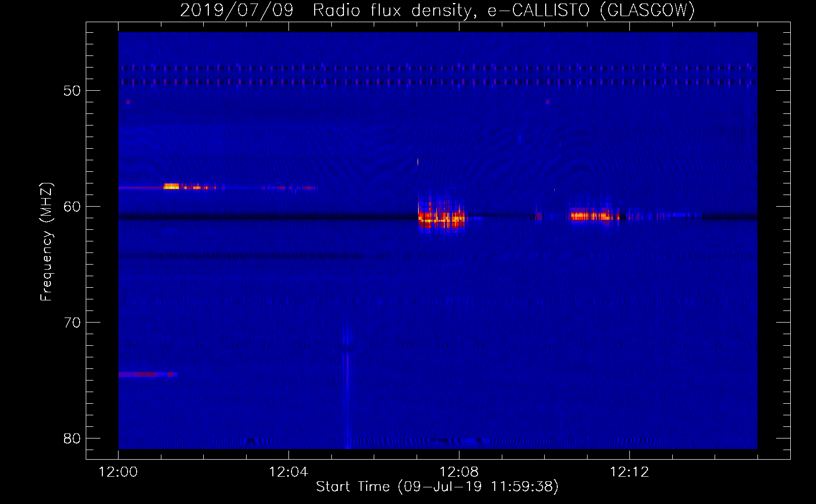Click the plot title 'Radio flux density, e-CALLISTO (GLASGOW)'

click(504, 10)
